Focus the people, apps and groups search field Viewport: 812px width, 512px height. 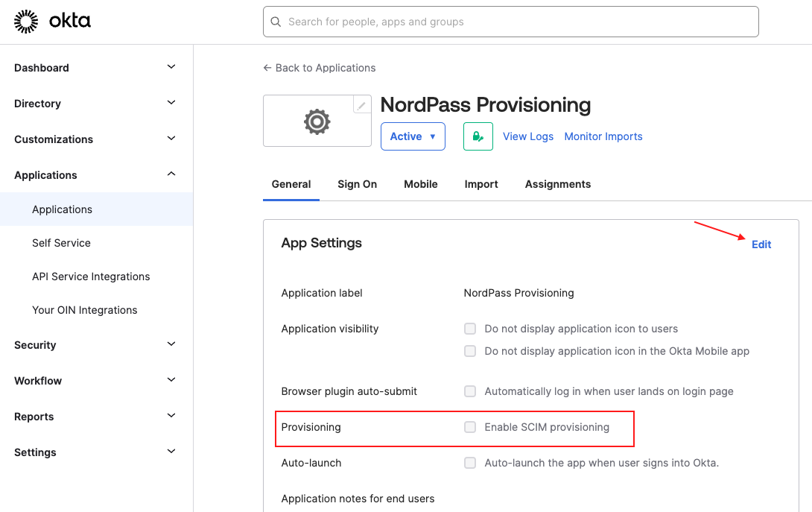pos(510,22)
